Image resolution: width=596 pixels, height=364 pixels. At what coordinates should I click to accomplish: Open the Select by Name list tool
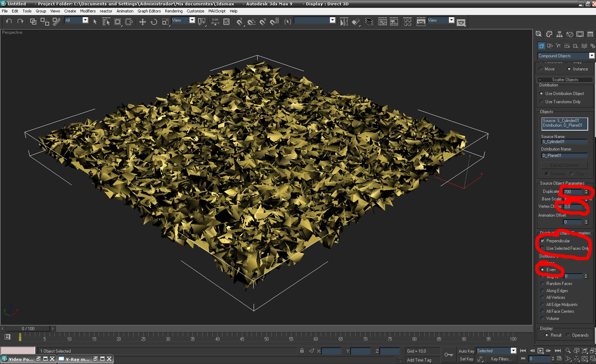[106, 22]
